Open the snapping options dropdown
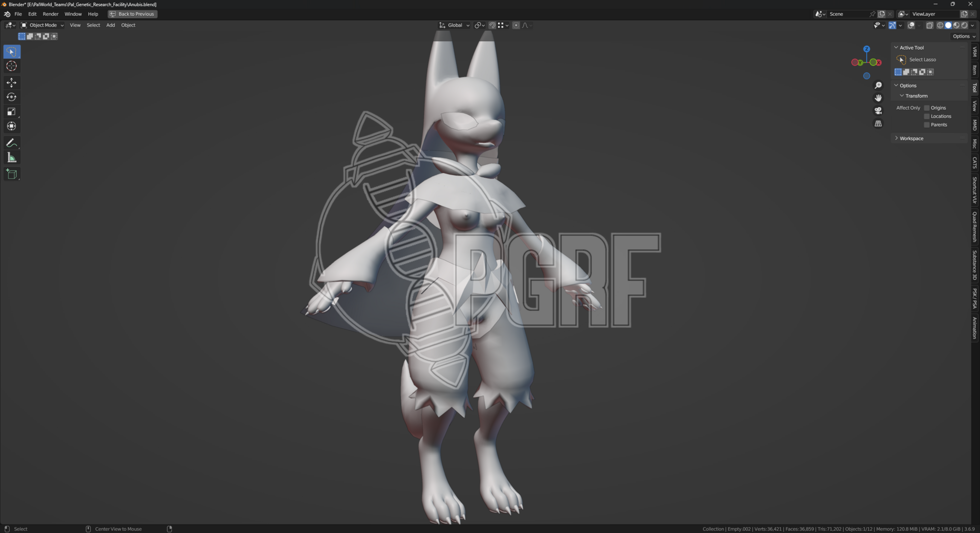This screenshot has height=533, width=980. 503,25
